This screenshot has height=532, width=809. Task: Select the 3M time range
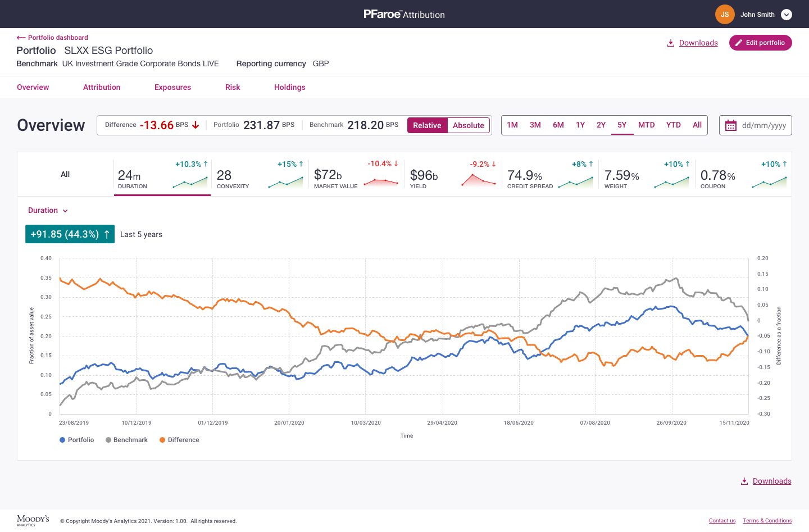point(535,125)
